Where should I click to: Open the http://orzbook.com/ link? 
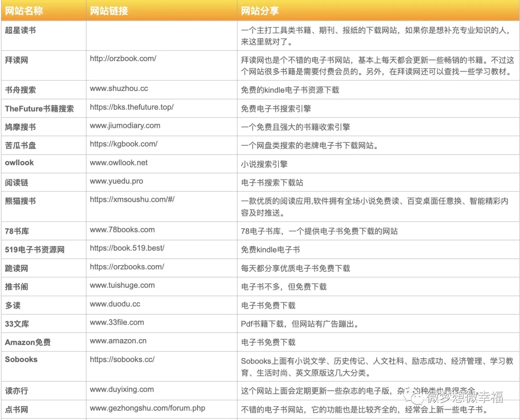[123, 59]
